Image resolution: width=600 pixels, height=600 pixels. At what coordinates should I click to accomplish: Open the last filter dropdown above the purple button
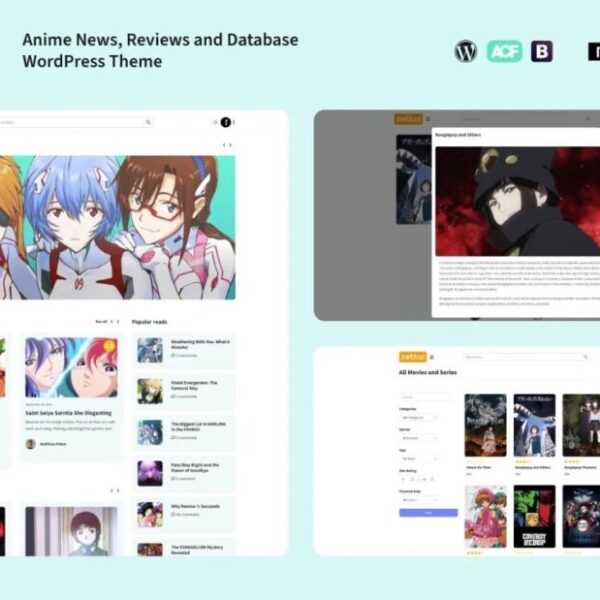[418, 500]
